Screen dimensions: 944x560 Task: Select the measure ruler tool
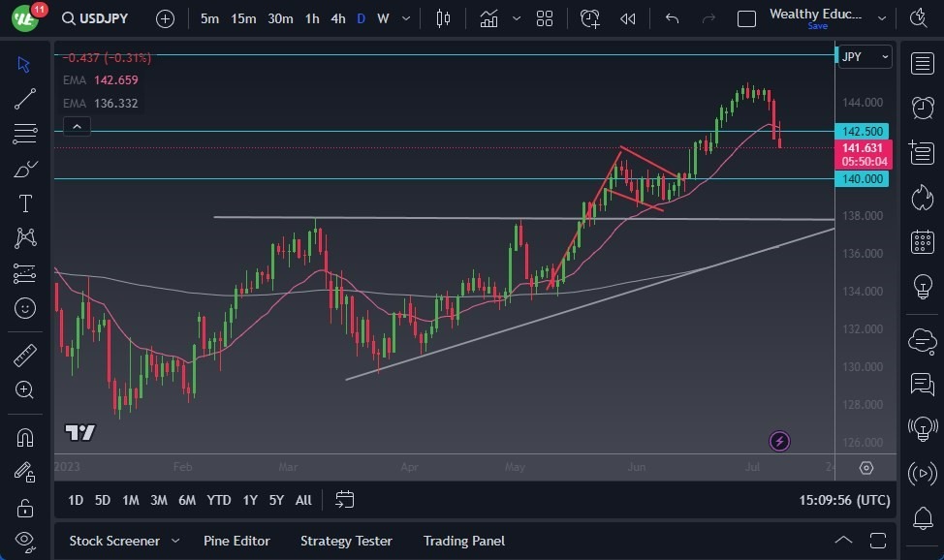[x=25, y=355]
